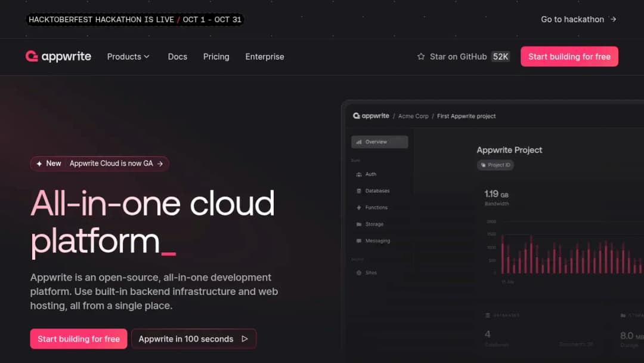Click the Auth users icon

[359, 174]
